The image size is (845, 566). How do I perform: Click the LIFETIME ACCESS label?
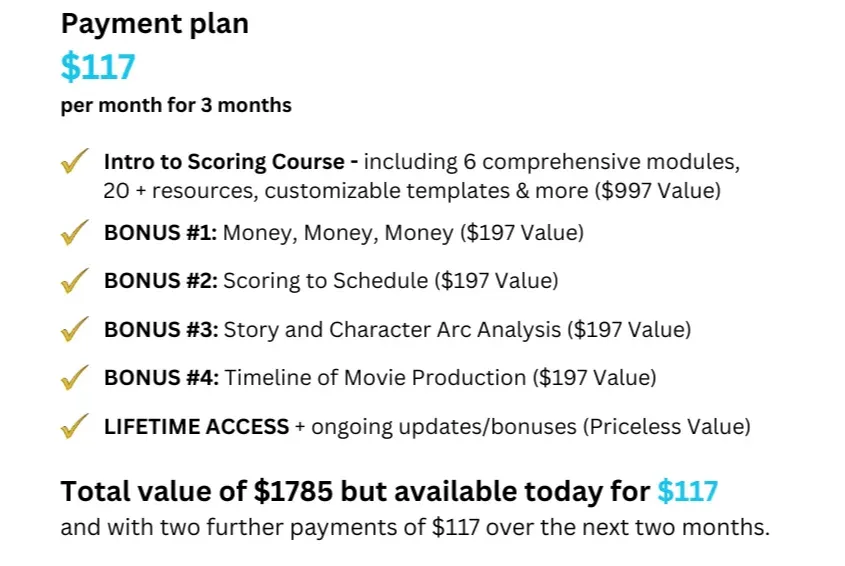[196, 427]
